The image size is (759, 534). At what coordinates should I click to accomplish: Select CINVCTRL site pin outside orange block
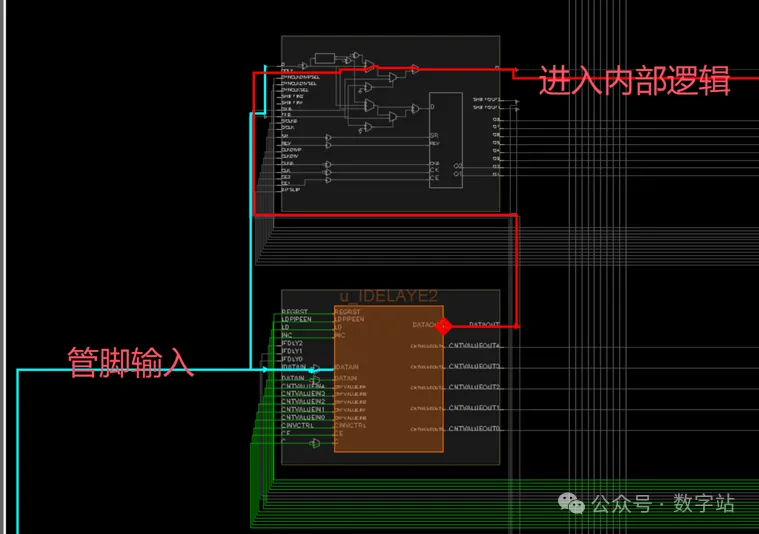point(297,426)
